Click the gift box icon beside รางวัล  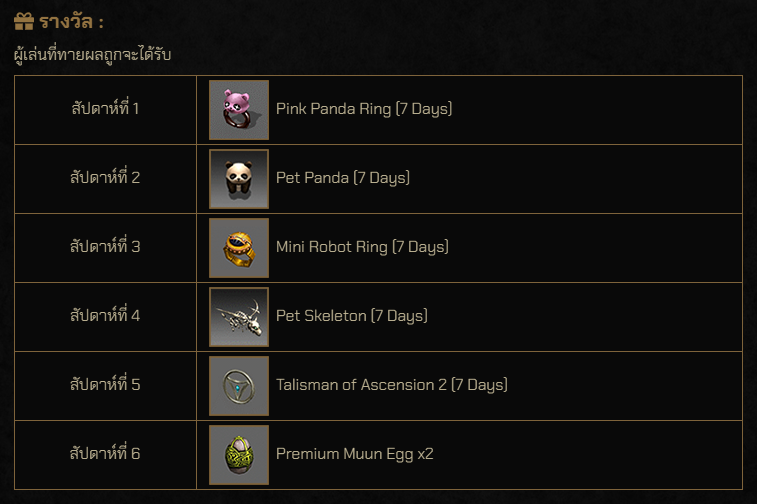click(x=24, y=22)
